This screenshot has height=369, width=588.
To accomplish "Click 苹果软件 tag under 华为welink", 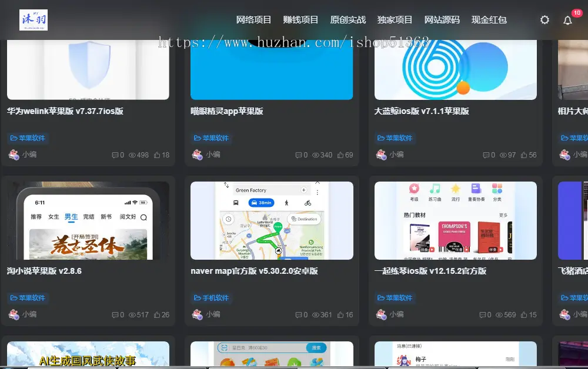I will [28, 138].
